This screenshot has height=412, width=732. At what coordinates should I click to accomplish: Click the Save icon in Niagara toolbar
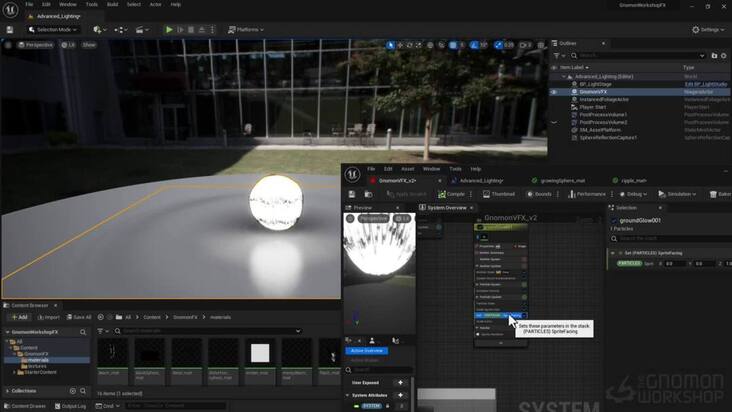(x=352, y=194)
